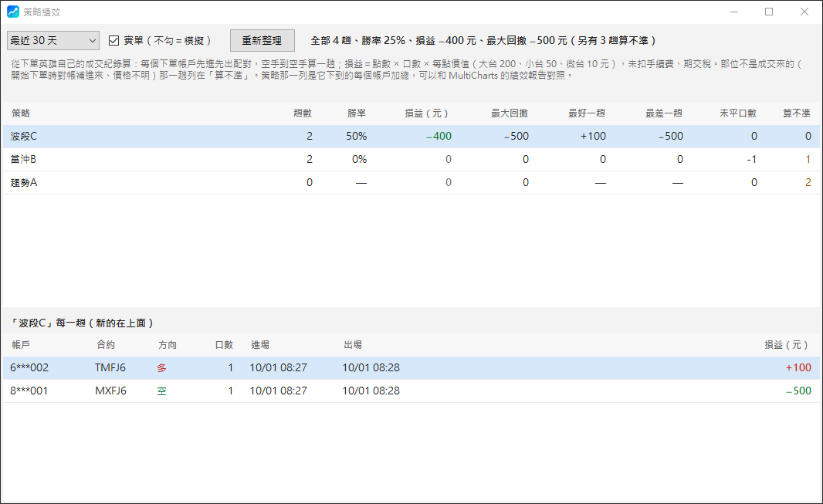Toggle the 實單 checkbox

(x=114, y=40)
